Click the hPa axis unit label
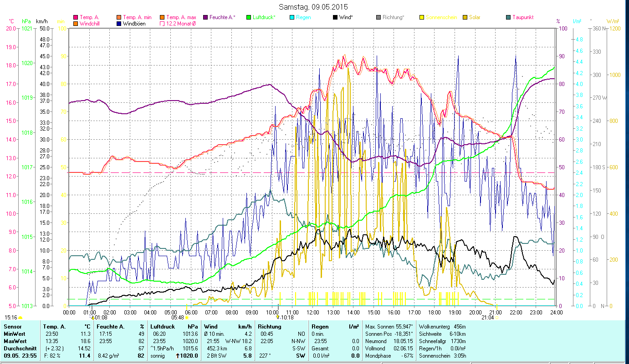Screen dimensions: 629x364 point(26,21)
